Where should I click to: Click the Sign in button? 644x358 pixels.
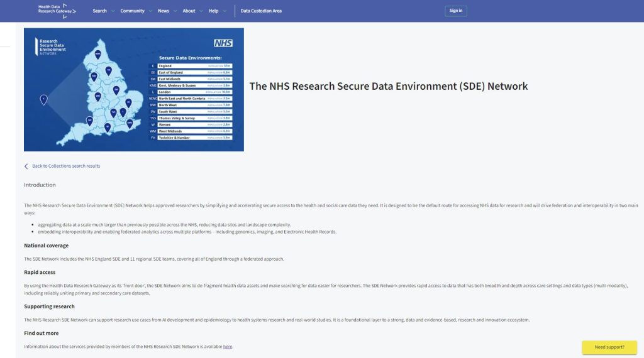456,11
